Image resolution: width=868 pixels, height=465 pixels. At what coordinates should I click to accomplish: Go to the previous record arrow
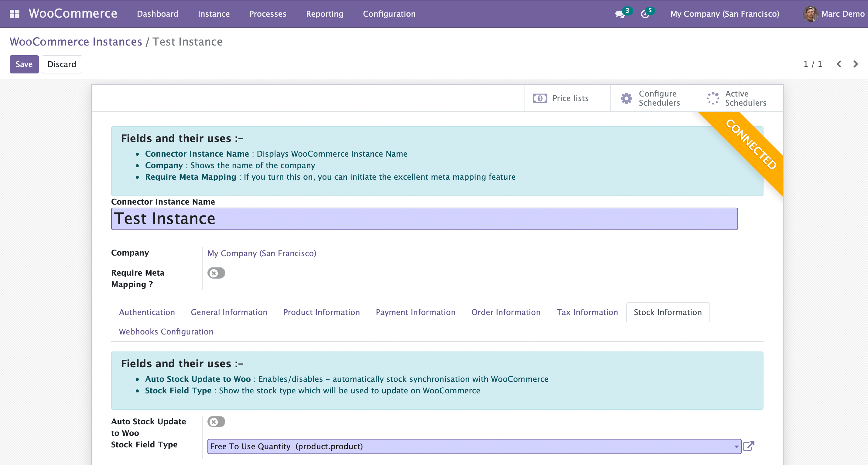coord(839,64)
